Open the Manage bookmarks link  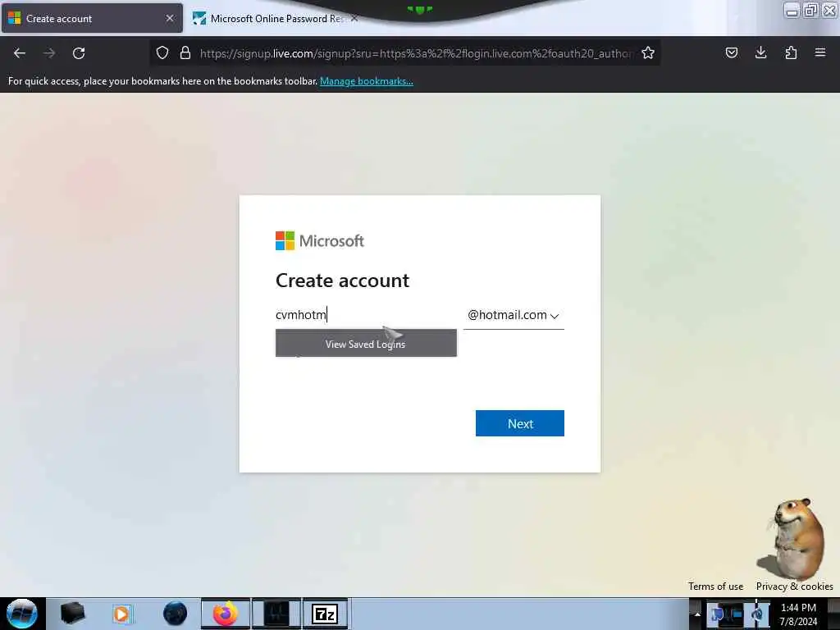pyautogui.click(x=367, y=81)
